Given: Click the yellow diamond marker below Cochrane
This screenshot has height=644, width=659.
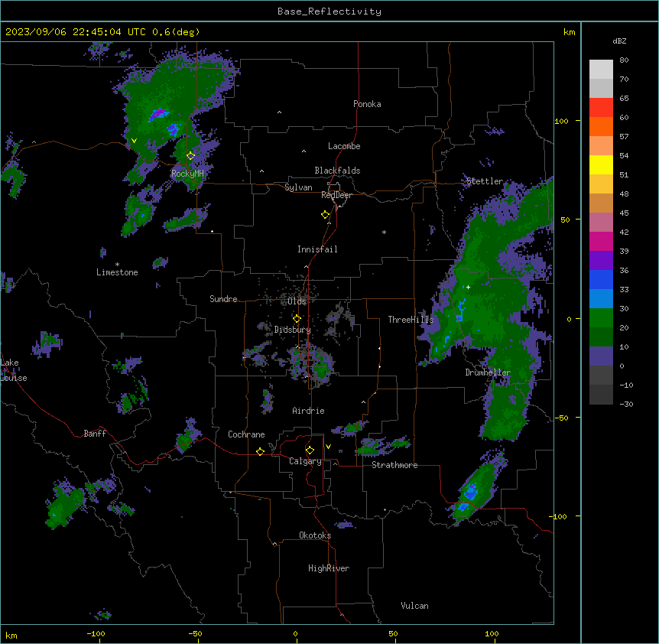Looking at the screenshot, I should coord(260,451).
